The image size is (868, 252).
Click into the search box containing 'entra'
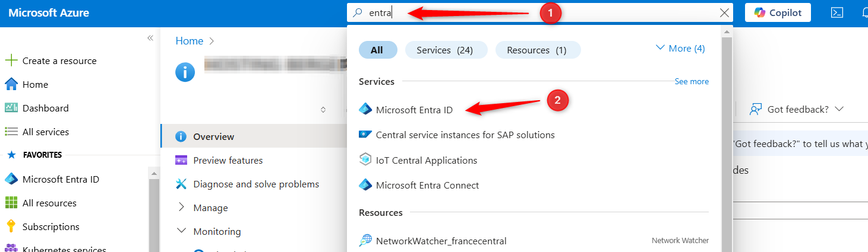click(535, 12)
